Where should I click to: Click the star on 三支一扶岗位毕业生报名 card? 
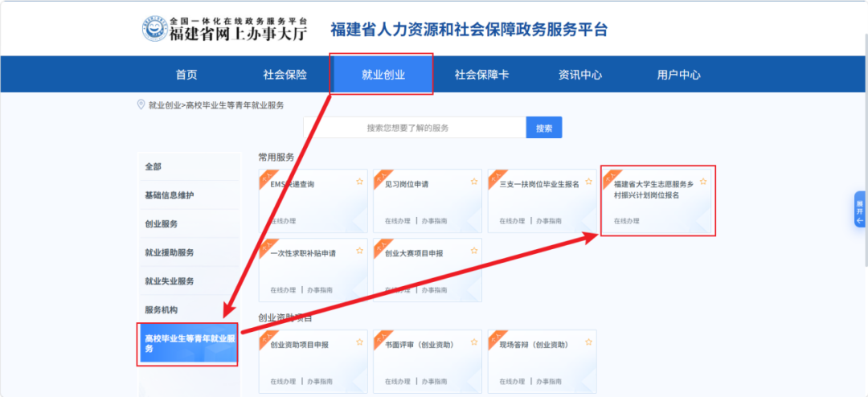588,182
